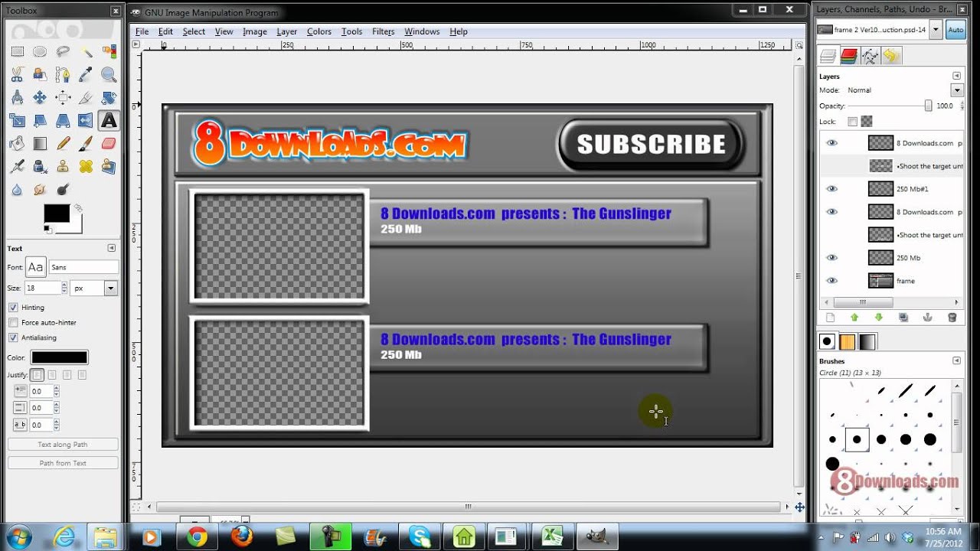Select the Eraser tool
The height and width of the screenshot is (551, 980).
109,144
